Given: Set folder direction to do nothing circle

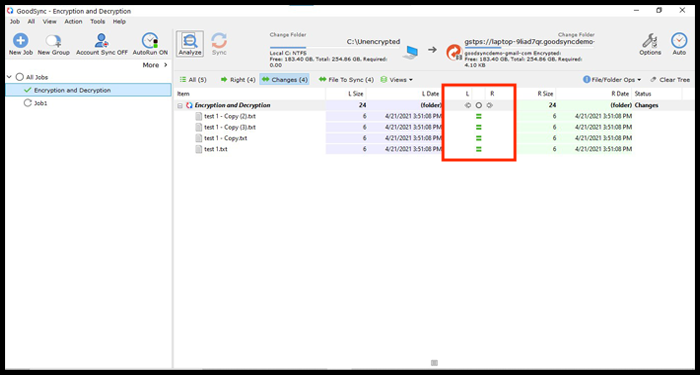Looking at the screenshot, I should pyautogui.click(x=479, y=105).
